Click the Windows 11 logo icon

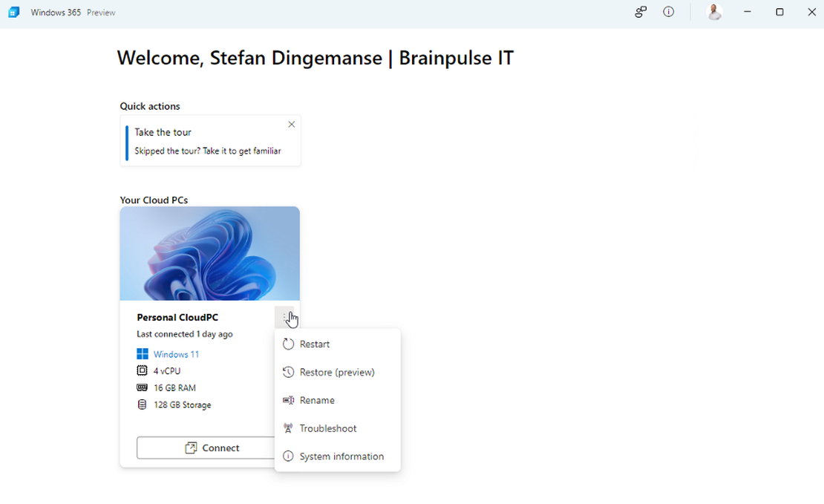(x=142, y=354)
